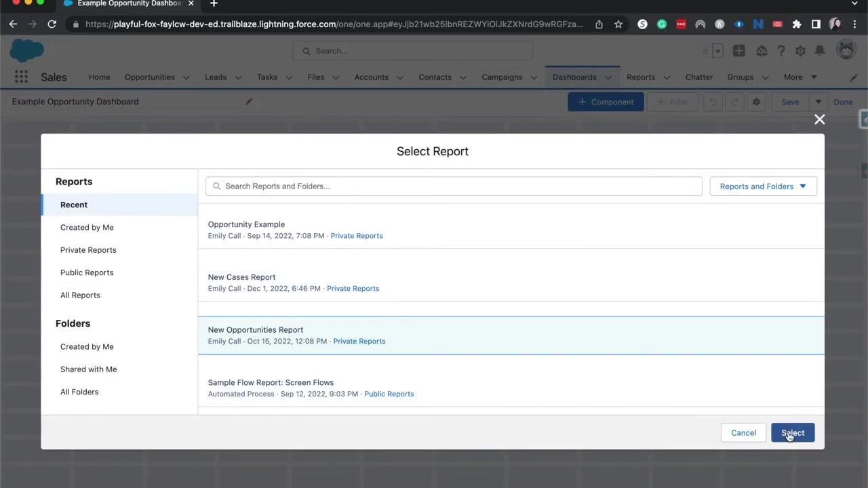
Task: Open the More navigation dropdown
Action: [800, 77]
